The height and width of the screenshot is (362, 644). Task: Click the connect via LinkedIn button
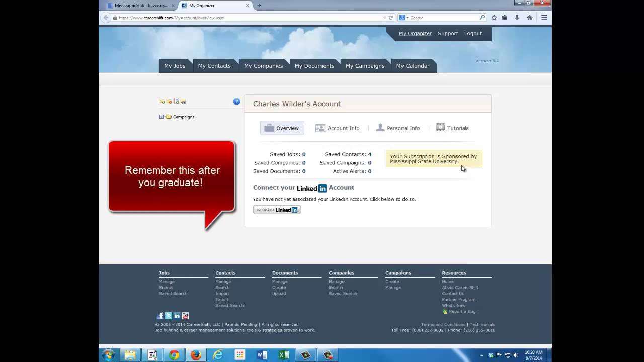click(x=277, y=210)
